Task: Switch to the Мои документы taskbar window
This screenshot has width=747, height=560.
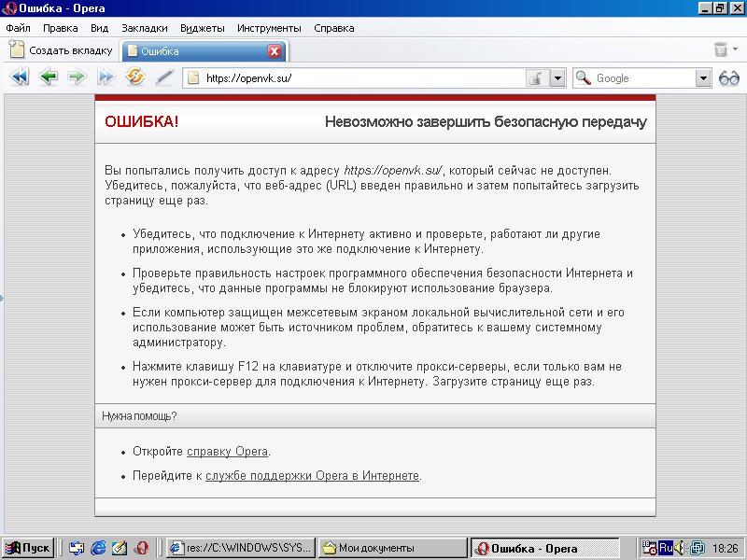Action: (392, 548)
